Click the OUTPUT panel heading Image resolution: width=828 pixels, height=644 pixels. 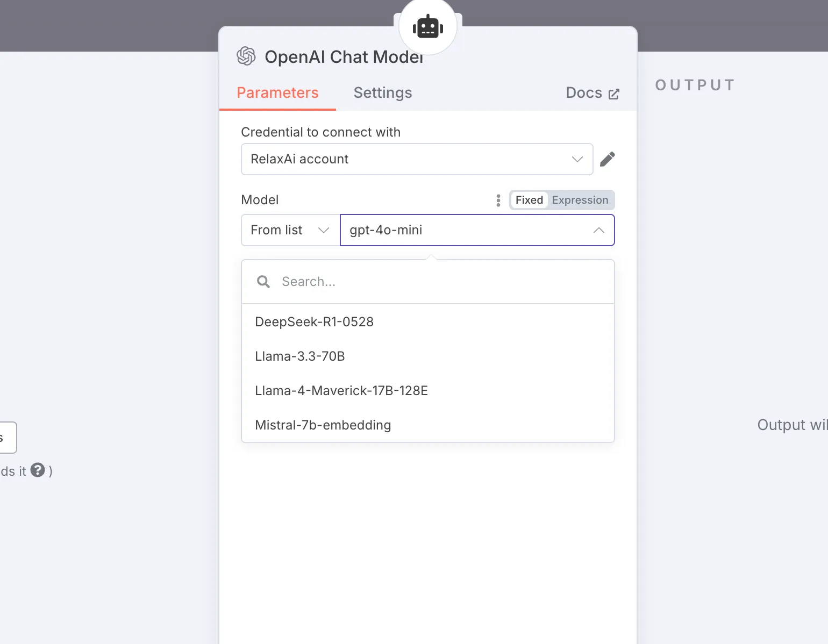click(x=695, y=85)
